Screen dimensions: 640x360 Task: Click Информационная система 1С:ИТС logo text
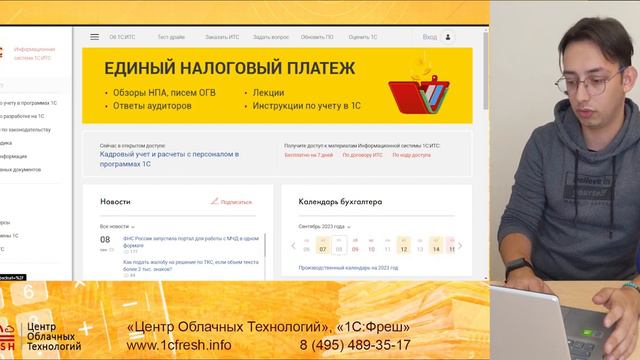(34, 53)
